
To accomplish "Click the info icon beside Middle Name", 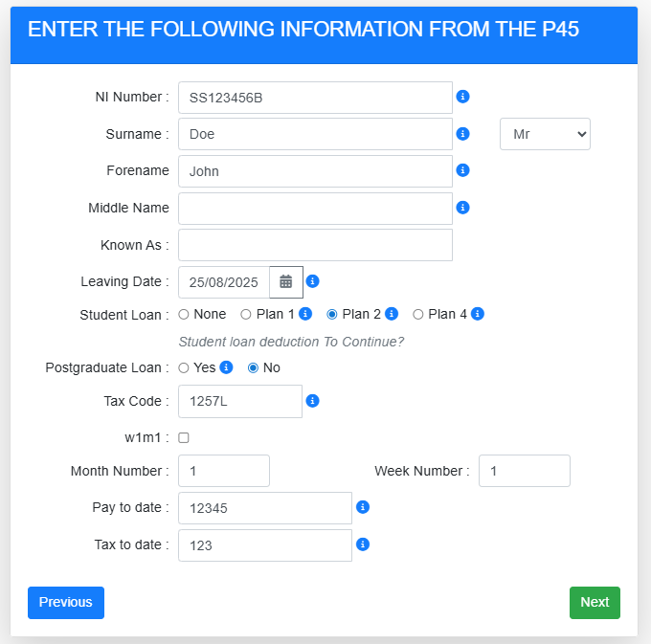I will [x=462, y=207].
